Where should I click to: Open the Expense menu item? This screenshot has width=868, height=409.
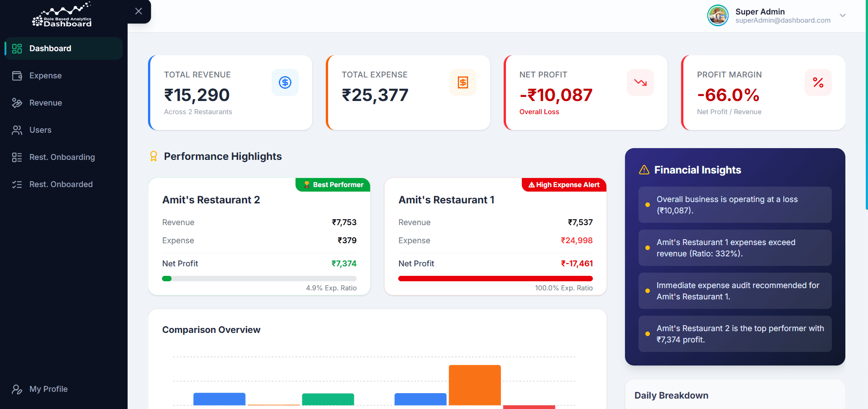(63, 76)
